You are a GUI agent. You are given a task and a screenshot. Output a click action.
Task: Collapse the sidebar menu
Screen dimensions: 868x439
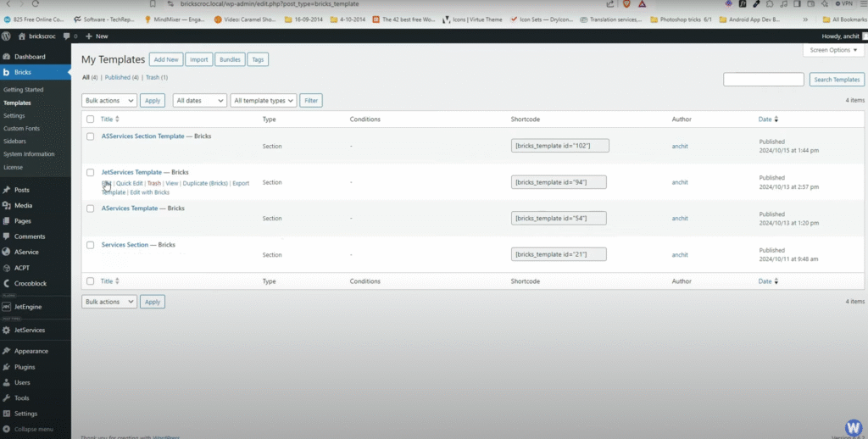point(28,429)
